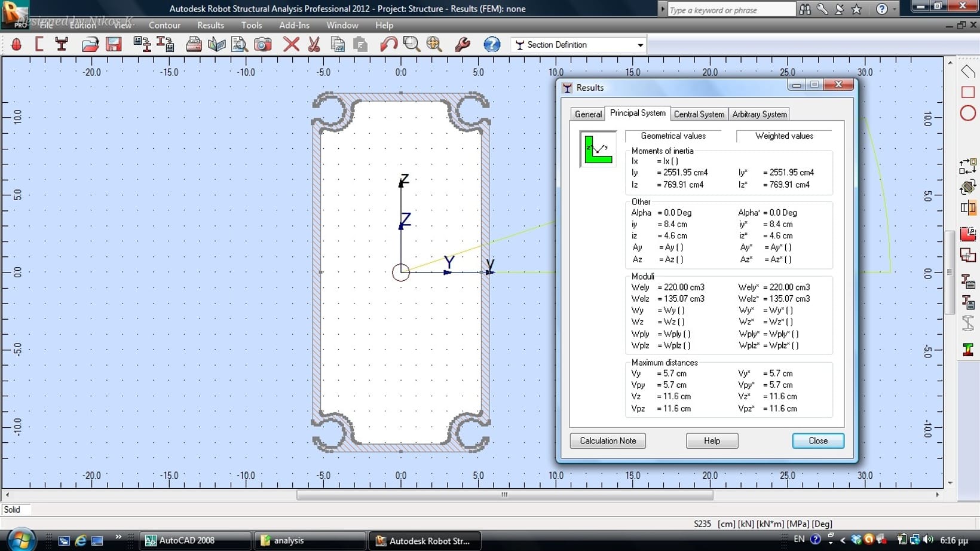Open the Contour menu
The height and width of the screenshot is (551, 980).
click(x=164, y=25)
